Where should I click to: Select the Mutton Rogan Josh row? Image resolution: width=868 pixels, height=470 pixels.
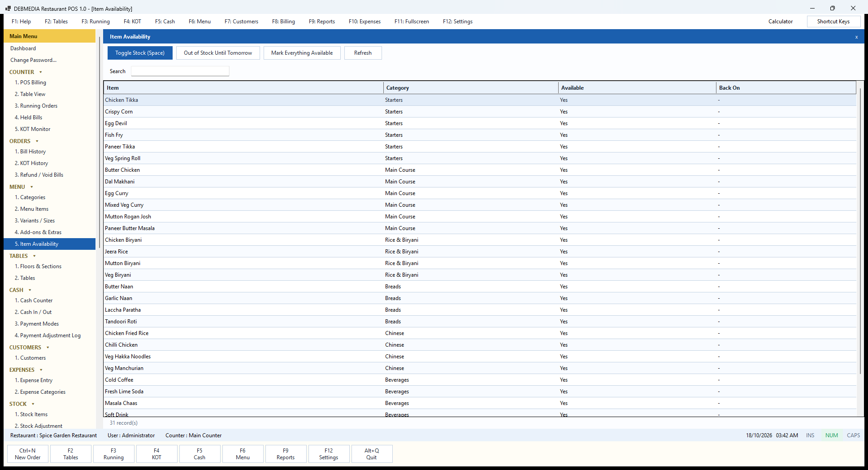[480, 217]
